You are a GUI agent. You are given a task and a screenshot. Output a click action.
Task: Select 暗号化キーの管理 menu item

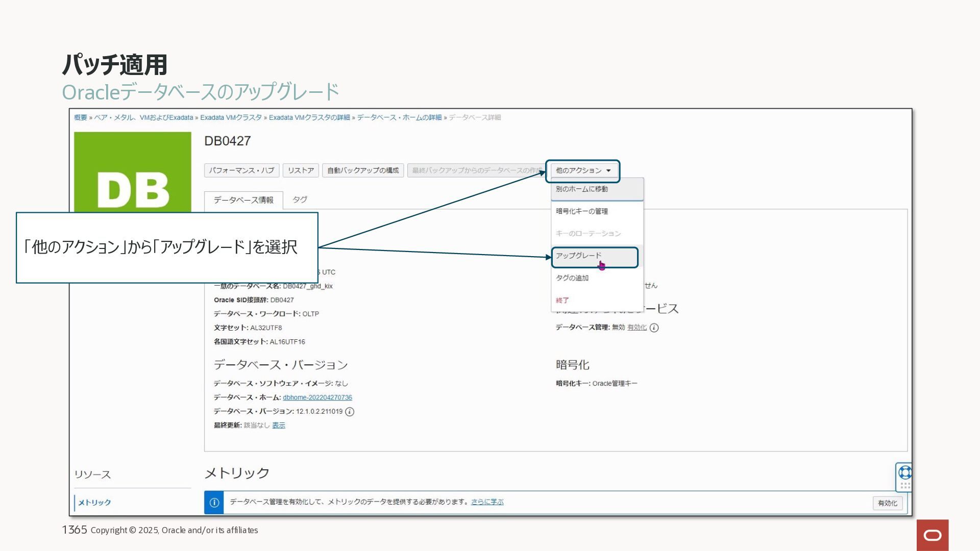click(582, 211)
